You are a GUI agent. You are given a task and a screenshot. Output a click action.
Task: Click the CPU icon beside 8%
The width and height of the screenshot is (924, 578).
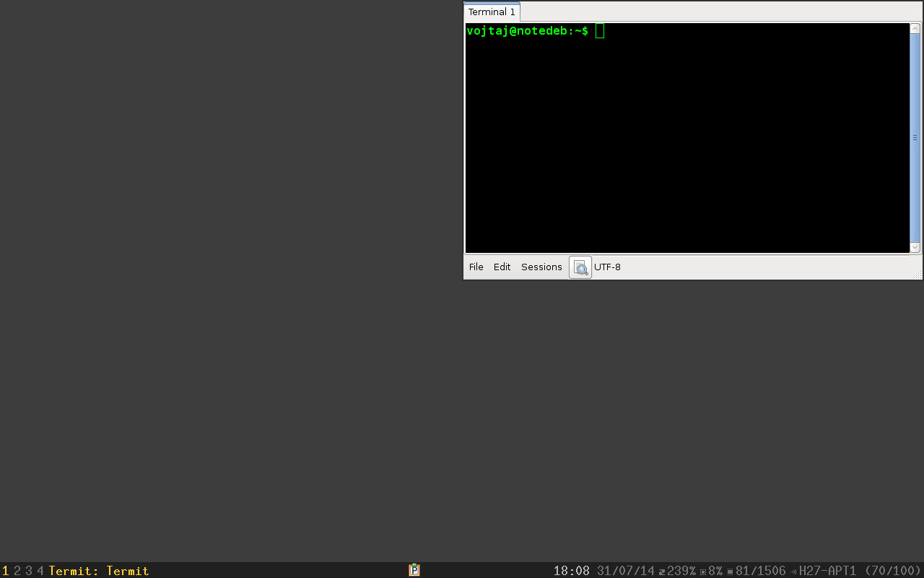point(703,571)
